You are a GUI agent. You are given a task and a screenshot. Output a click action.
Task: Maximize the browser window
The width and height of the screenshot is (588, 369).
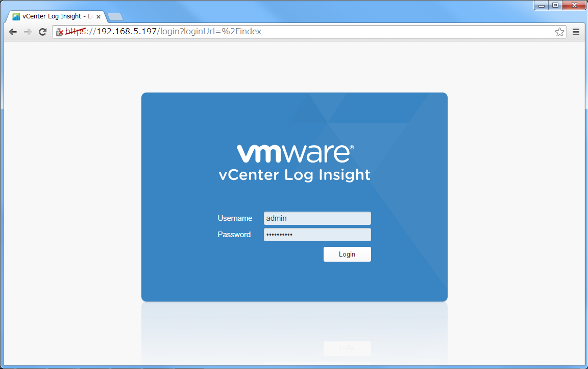tap(555, 5)
